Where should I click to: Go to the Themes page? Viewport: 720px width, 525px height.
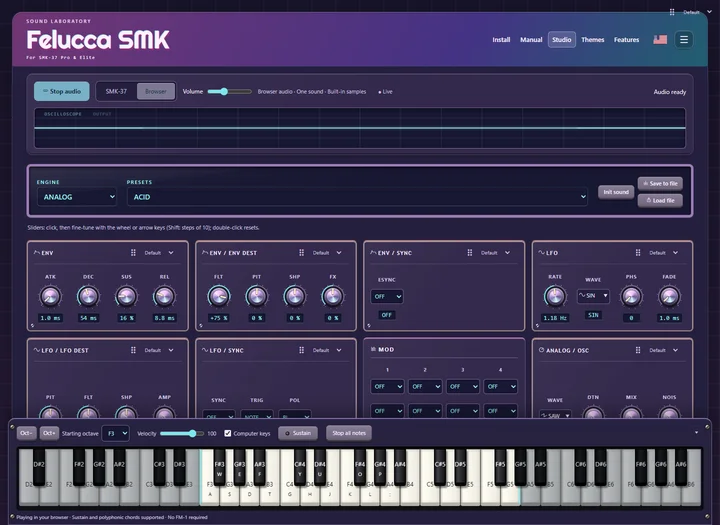592,40
